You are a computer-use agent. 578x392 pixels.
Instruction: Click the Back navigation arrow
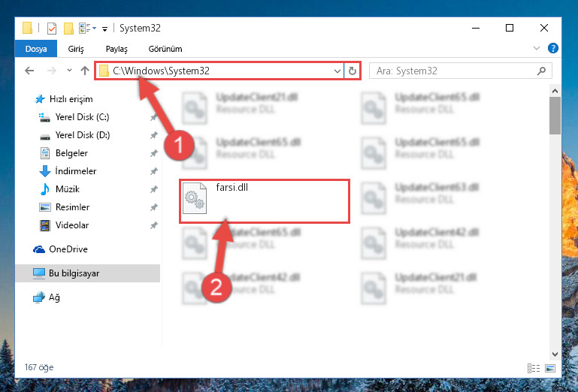[x=29, y=71]
